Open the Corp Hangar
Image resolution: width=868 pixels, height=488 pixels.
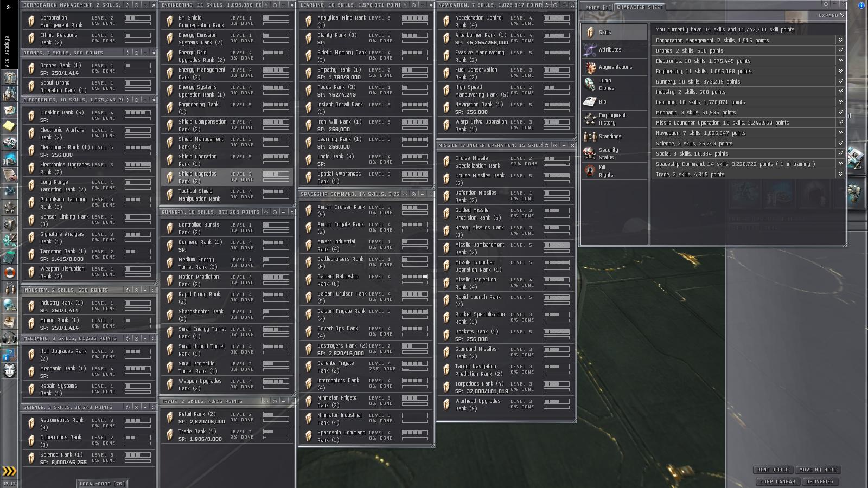(777, 481)
